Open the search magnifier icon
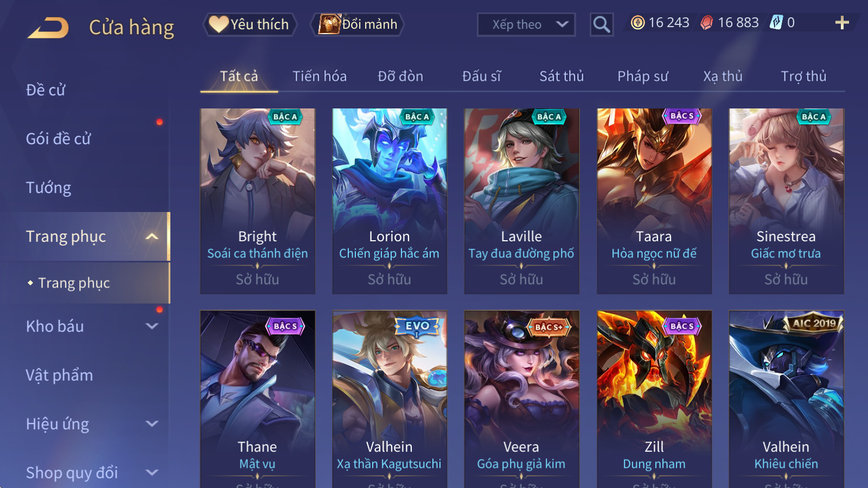The image size is (868, 488). (x=602, y=24)
